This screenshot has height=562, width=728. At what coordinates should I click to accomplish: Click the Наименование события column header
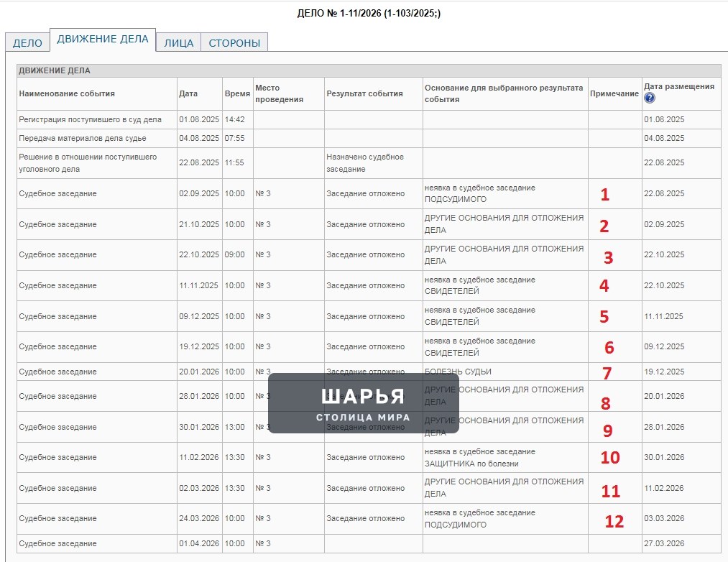pyautogui.click(x=67, y=93)
